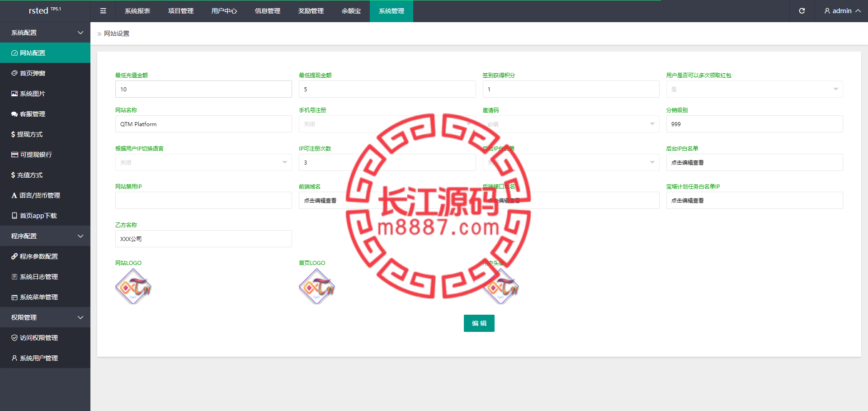Click the 网站LOGO image thumbnail
Viewport: 868px width, 411px height.
133,286
